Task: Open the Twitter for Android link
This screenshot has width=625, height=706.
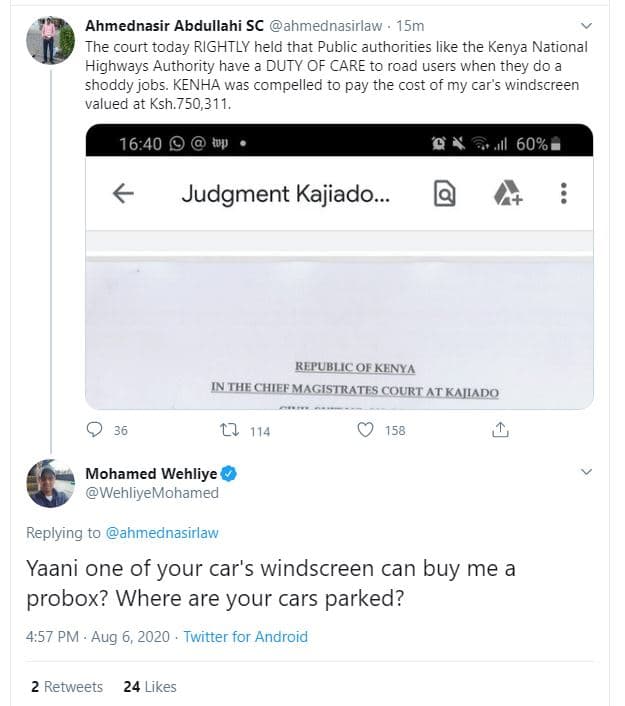Action: pyautogui.click(x=245, y=636)
